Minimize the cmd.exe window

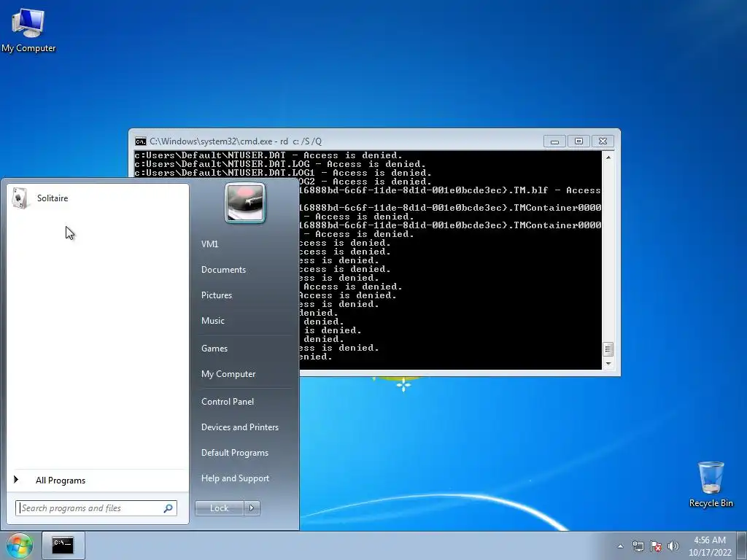coord(554,141)
